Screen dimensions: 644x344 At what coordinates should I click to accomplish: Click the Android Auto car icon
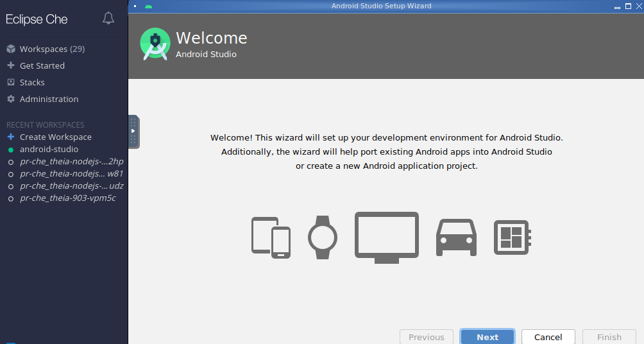point(456,237)
